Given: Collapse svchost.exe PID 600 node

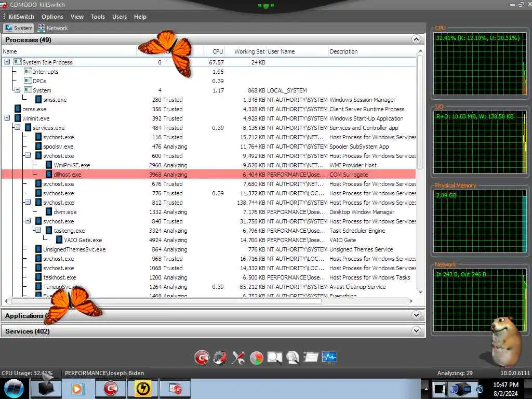Looking at the screenshot, I should [x=28, y=155].
